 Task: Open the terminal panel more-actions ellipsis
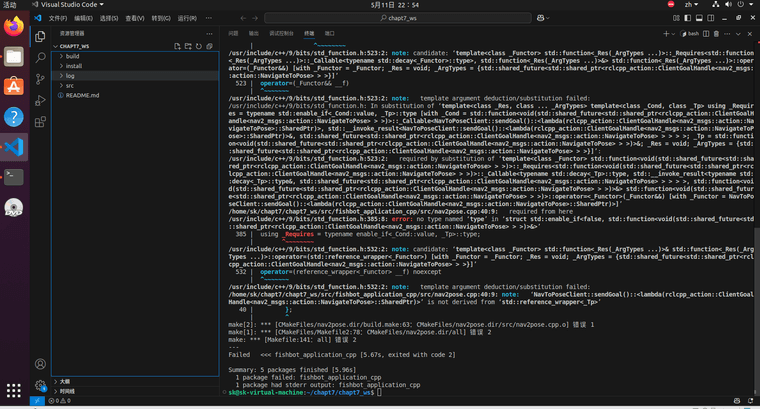point(727,34)
